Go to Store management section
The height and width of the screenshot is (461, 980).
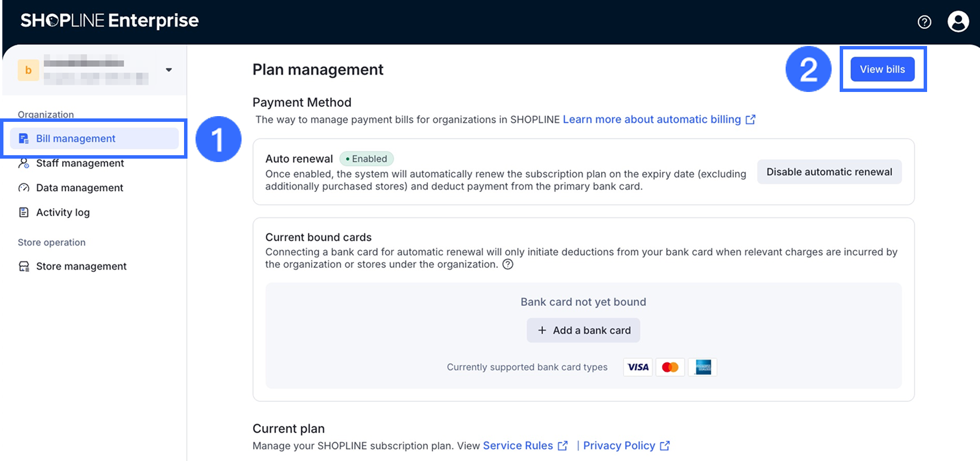(81, 266)
